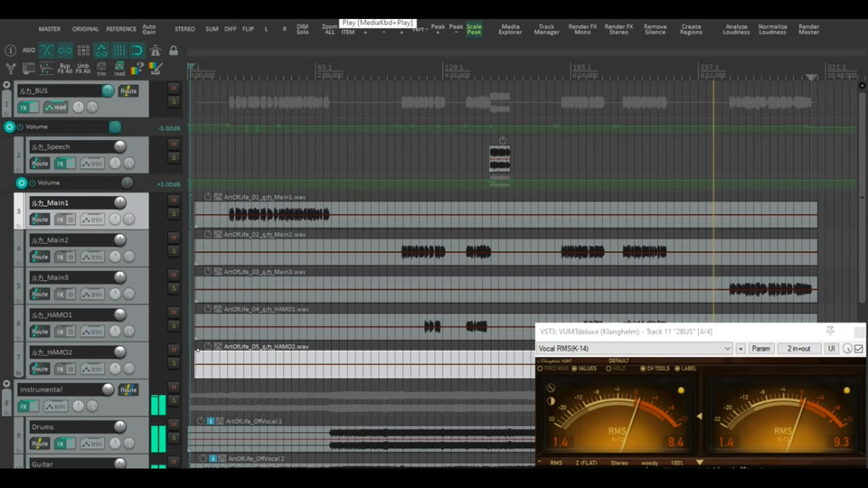Pin the VUMTdeluxe plugin window
This screenshot has height=488, width=868.
click(x=830, y=332)
